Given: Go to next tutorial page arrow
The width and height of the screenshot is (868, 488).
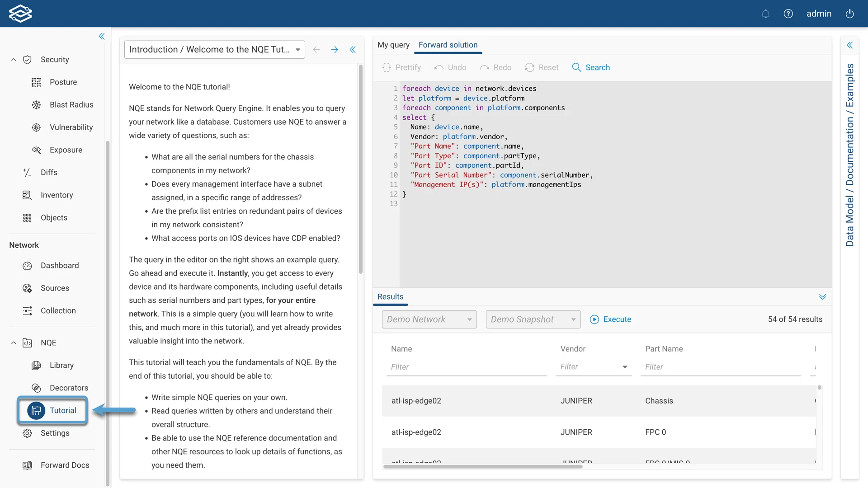Looking at the screenshot, I should (x=335, y=50).
